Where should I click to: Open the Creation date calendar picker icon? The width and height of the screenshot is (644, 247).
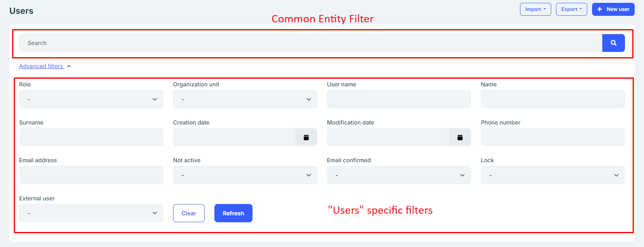307,137
